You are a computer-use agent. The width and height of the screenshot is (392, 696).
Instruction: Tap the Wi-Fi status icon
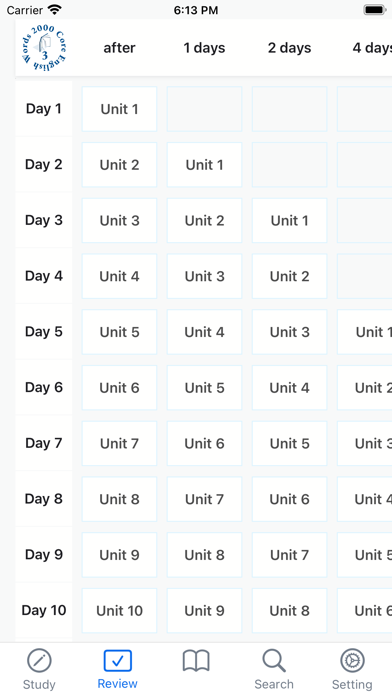pyautogui.click(x=55, y=10)
